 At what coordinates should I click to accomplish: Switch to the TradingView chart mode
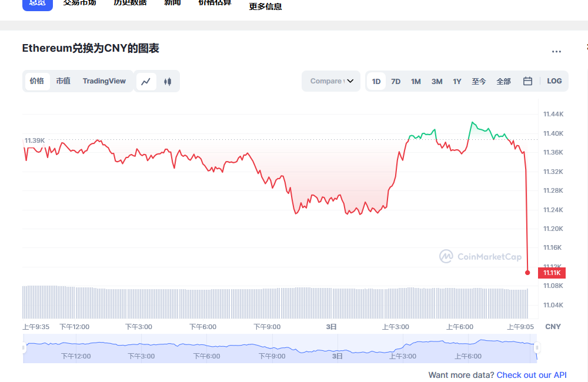[x=104, y=81]
